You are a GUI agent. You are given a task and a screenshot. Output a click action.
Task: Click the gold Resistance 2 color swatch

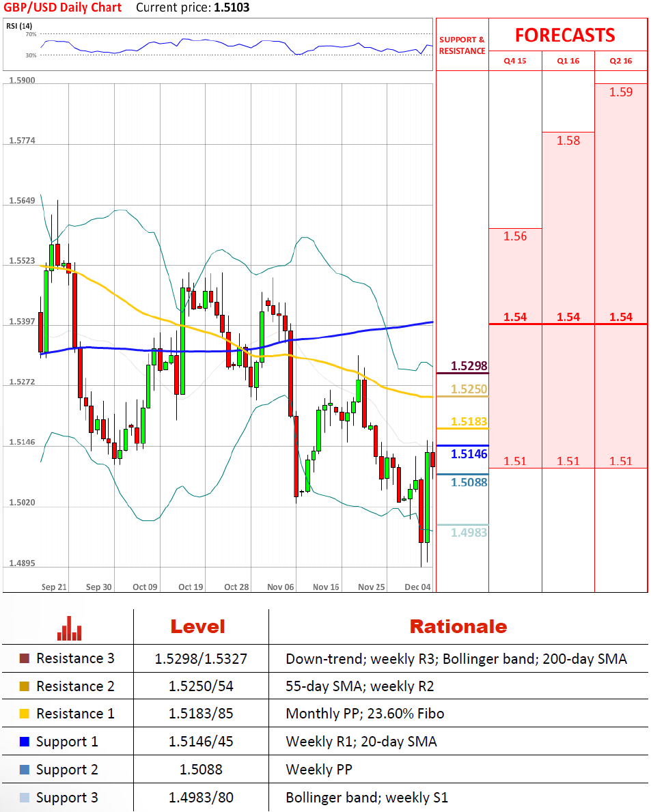(x=25, y=686)
